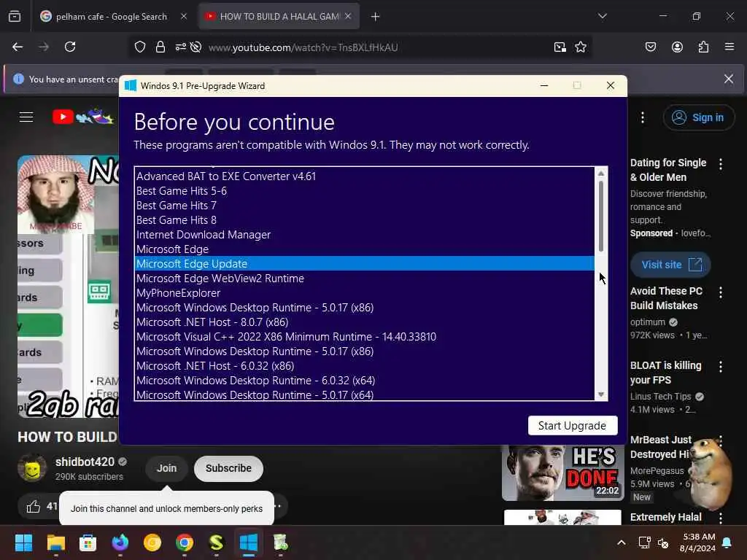This screenshot has width=747, height=560.
Task: Open site permissions icon in address bar
Action: (x=181, y=47)
